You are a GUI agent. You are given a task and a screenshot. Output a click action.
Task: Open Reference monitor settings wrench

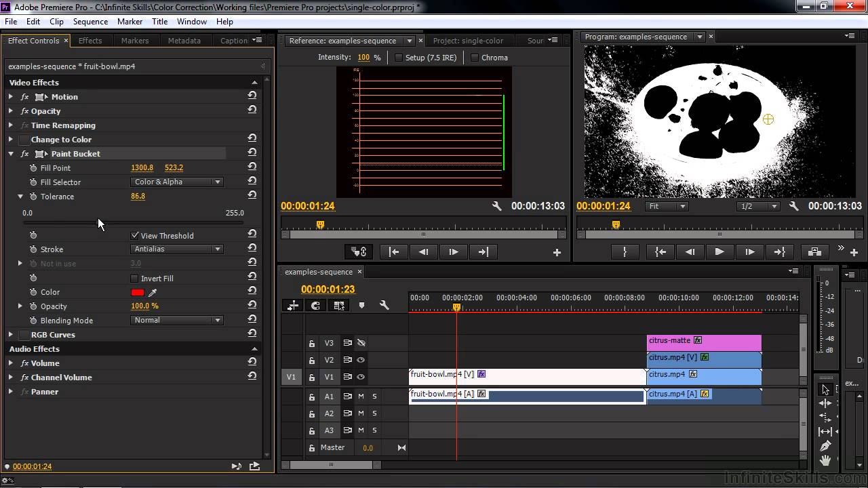(x=496, y=206)
